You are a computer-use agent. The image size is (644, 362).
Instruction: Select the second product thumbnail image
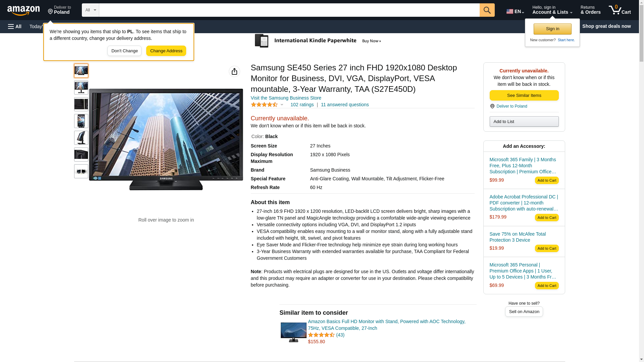point(81,87)
